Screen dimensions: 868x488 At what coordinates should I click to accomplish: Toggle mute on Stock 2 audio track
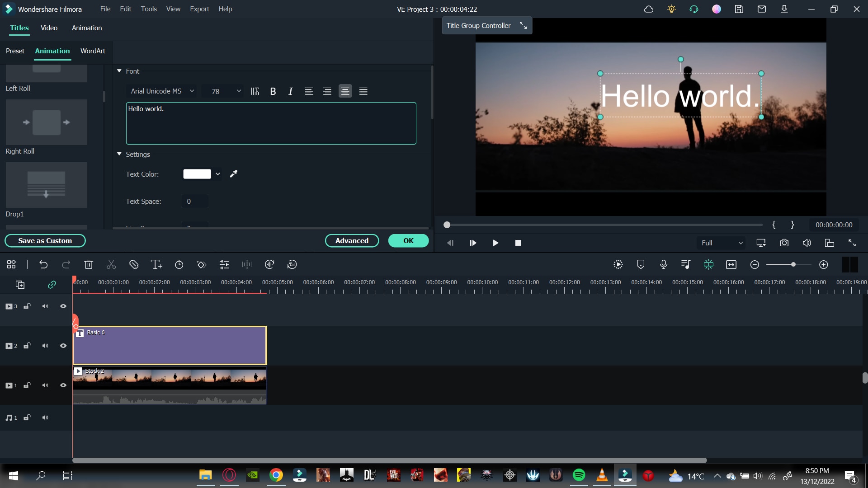pos(45,385)
